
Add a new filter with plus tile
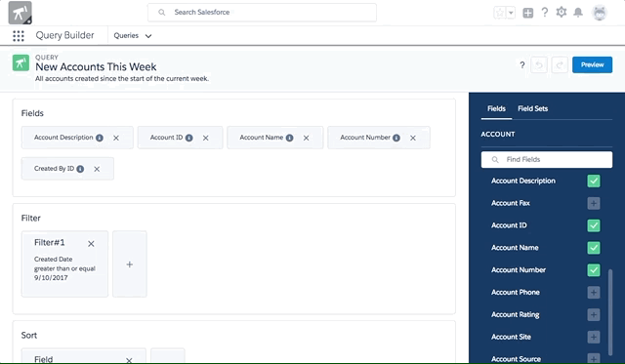point(130,264)
